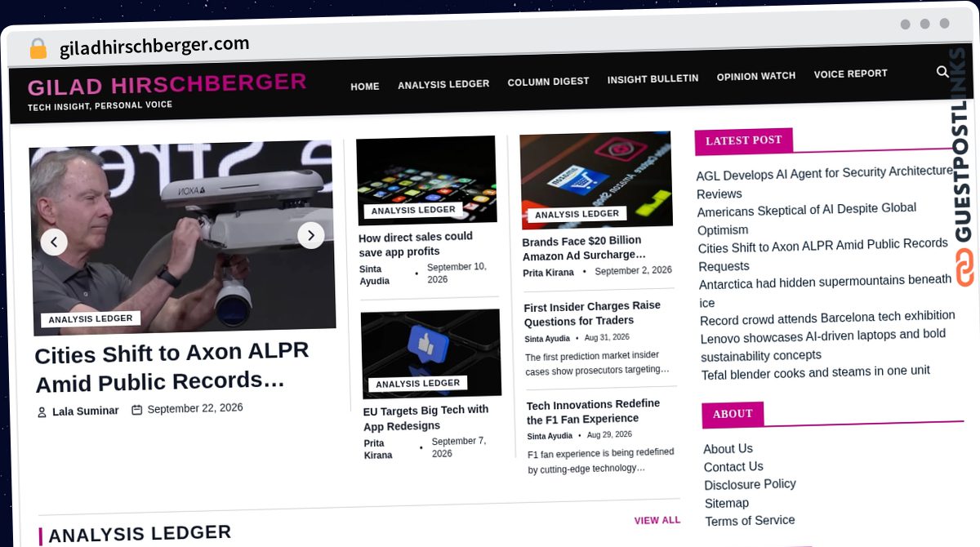Open post Tefal blender cooks and steams
Image resolution: width=980 pixels, height=547 pixels.
816,372
